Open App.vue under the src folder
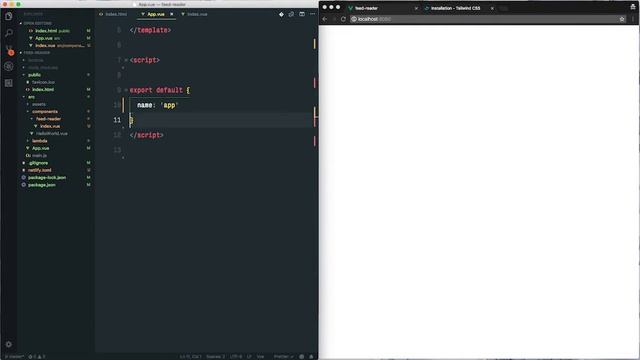The image size is (640, 360). (x=40, y=148)
